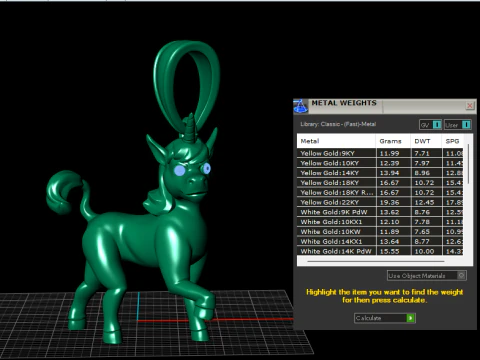Click the horizontal scrollbar under metal table
This screenshot has width=480, height=360.
click(x=376, y=262)
